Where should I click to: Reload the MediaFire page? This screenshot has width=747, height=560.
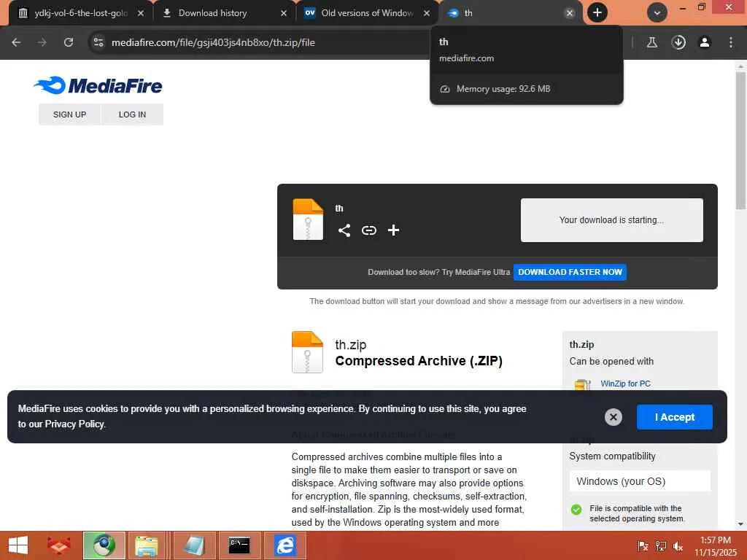pos(69,42)
